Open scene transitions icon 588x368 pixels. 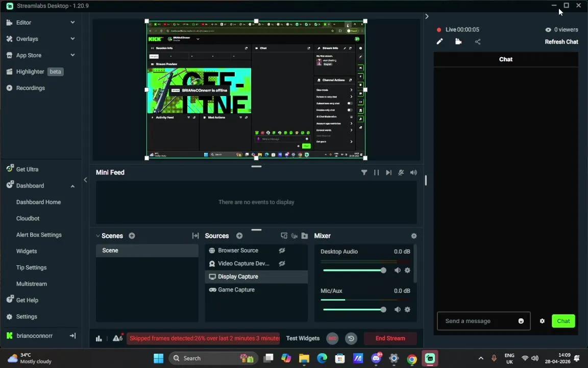click(x=195, y=236)
